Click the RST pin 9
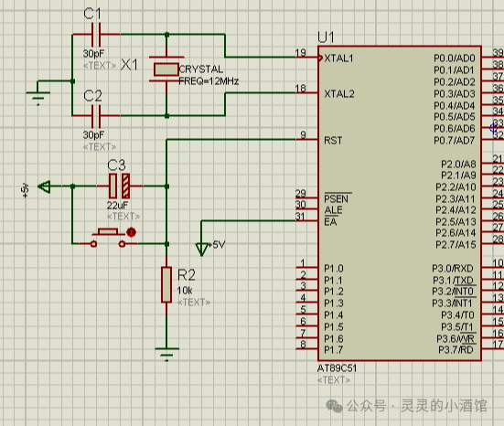 click(306, 139)
